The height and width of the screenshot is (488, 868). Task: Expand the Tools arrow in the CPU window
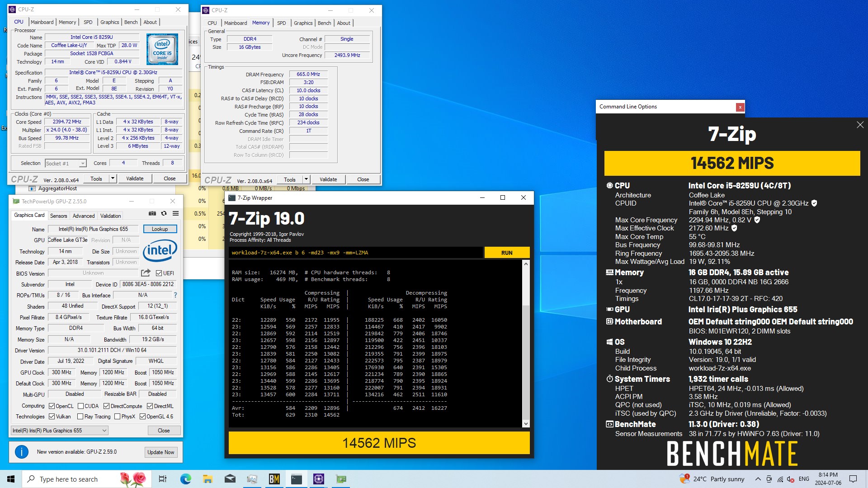tap(113, 178)
